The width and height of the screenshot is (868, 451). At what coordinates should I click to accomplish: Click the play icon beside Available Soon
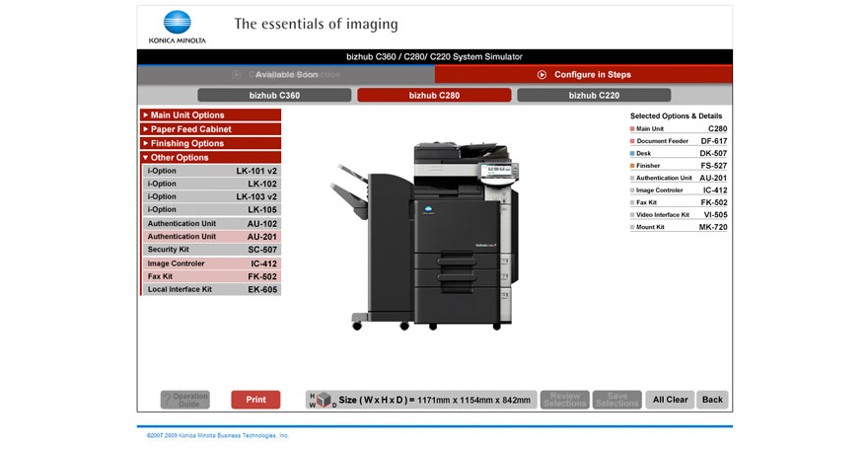pos(237,75)
